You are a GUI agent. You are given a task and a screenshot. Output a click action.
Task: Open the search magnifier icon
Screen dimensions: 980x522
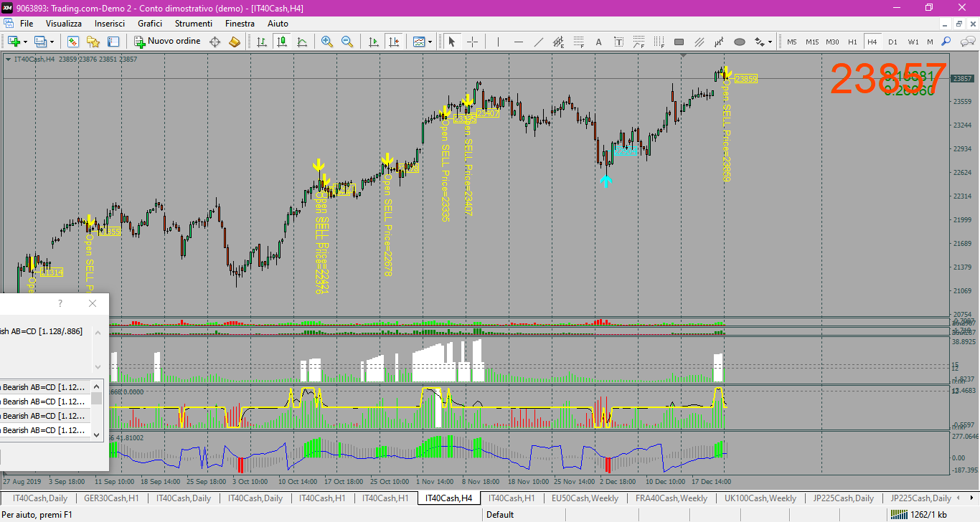tap(946, 42)
